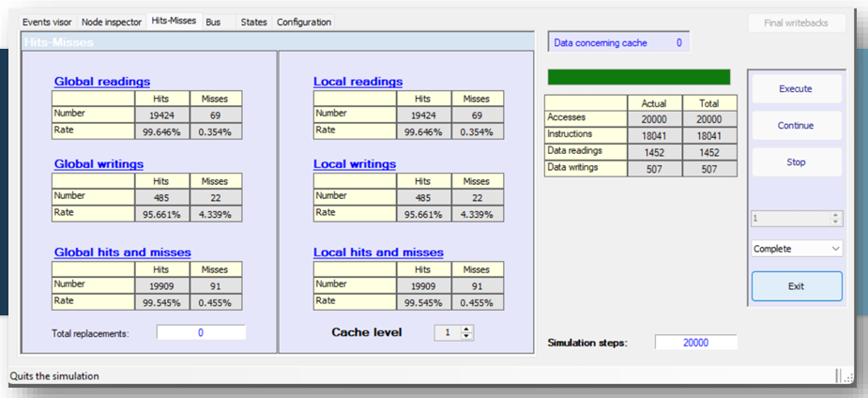Click the Local readings heading
The image size is (868, 398).
358,82
